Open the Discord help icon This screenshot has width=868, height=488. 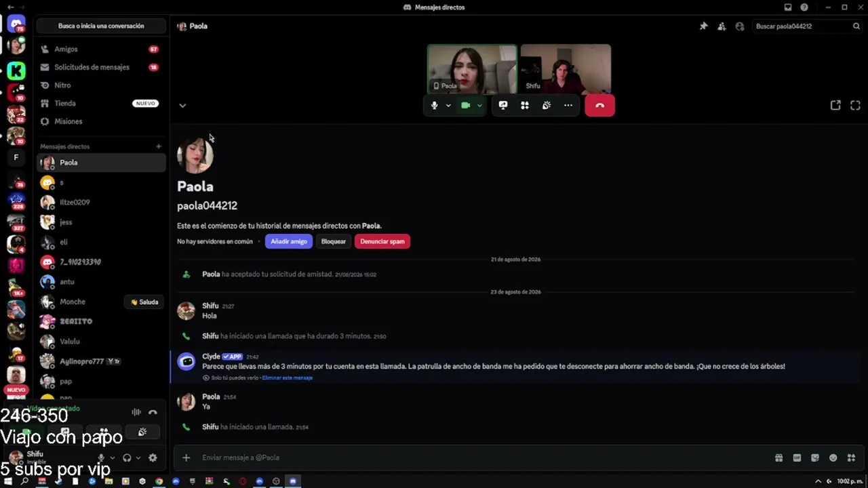(x=804, y=7)
